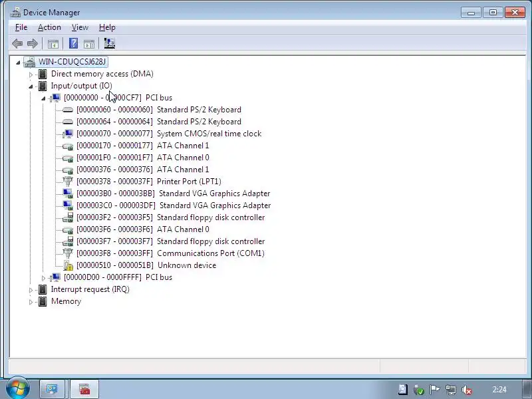Collapse the 00000000-00000CF7 PCI bus node
Image resolution: width=532 pixels, height=399 pixels.
pyautogui.click(x=43, y=98)
